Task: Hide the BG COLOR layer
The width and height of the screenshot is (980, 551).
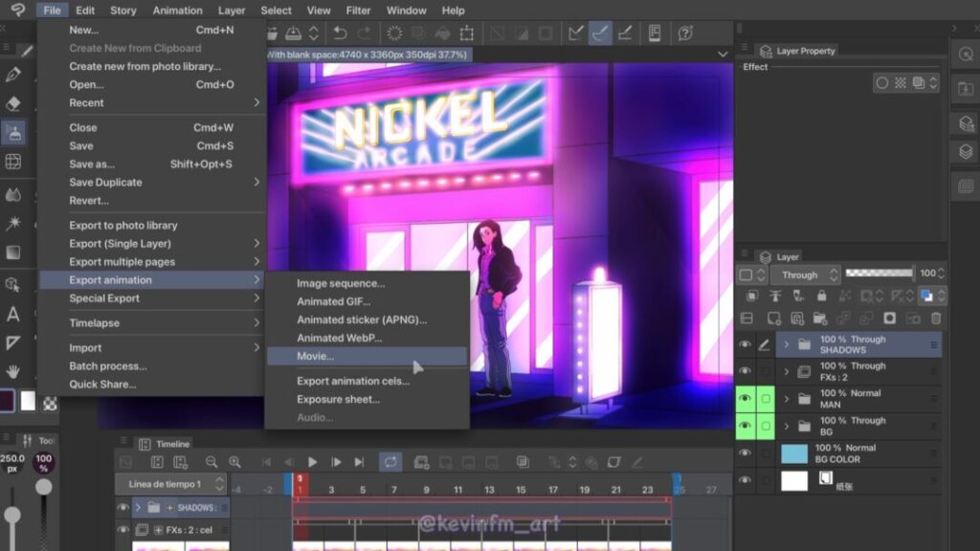Action: pyautogui.click(x=745, y=453)
